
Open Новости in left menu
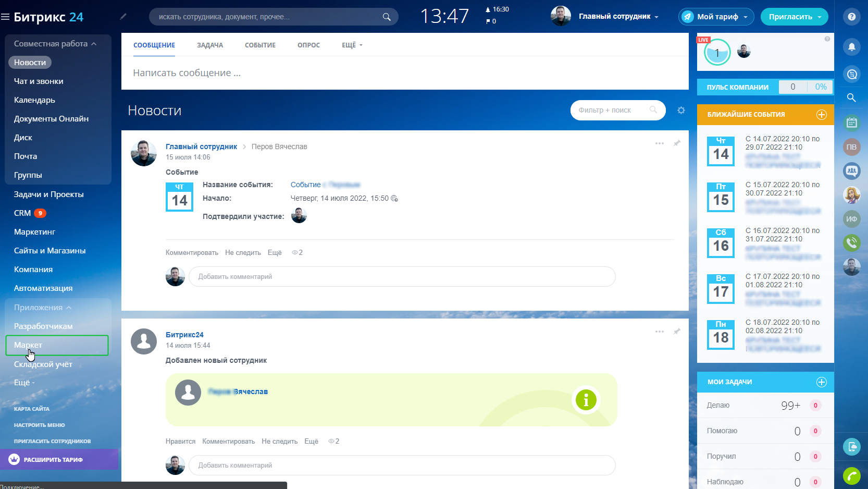(x=30, y=63)
